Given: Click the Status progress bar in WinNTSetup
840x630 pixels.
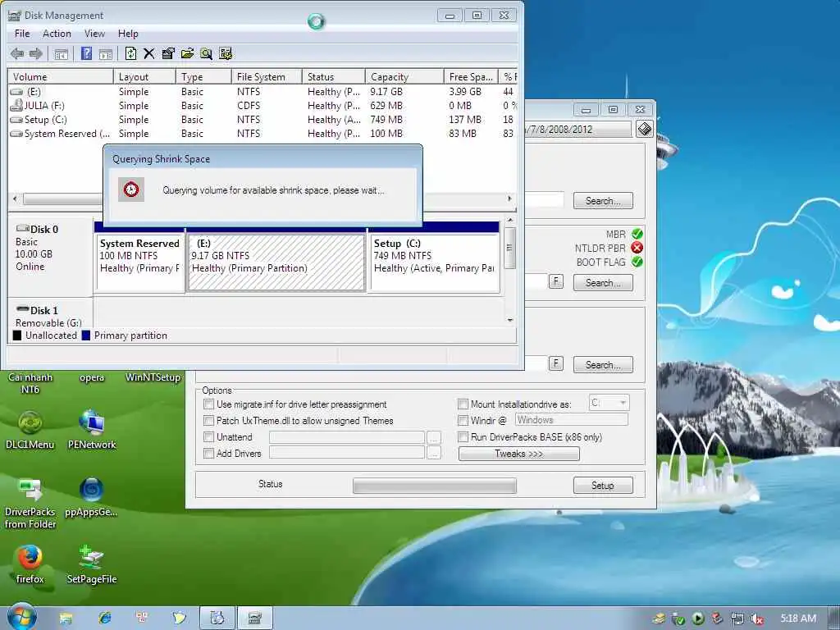Looking at the screenshot, I should (x=435, y=486).
